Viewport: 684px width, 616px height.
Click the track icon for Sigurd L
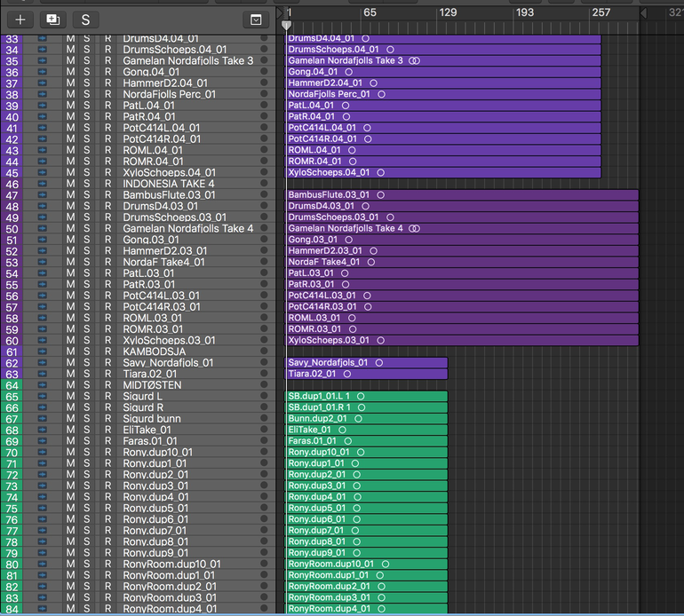tap(42, 396)
